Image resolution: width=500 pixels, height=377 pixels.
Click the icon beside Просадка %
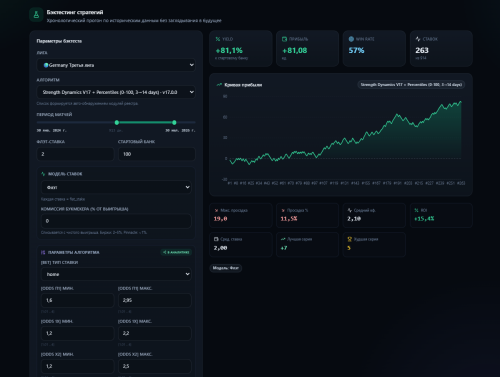click(x=283, y=210)
